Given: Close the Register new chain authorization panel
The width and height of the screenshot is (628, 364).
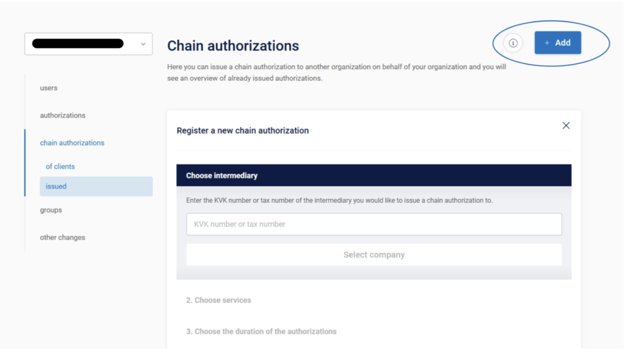Looking at the screenshot, I should tap(566, 125).
